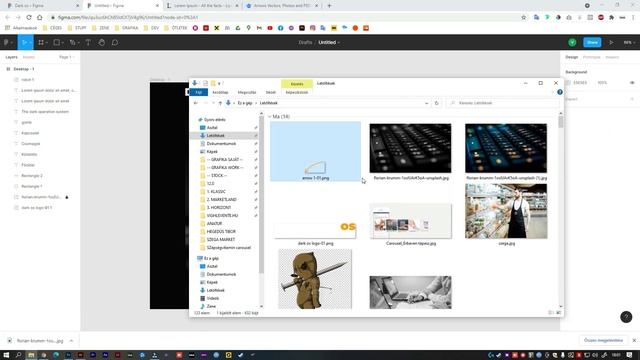This screenshot has width=640, height=360.
Task: Click the Drafts breadcrumb in Figma
Action: (305, 42)
